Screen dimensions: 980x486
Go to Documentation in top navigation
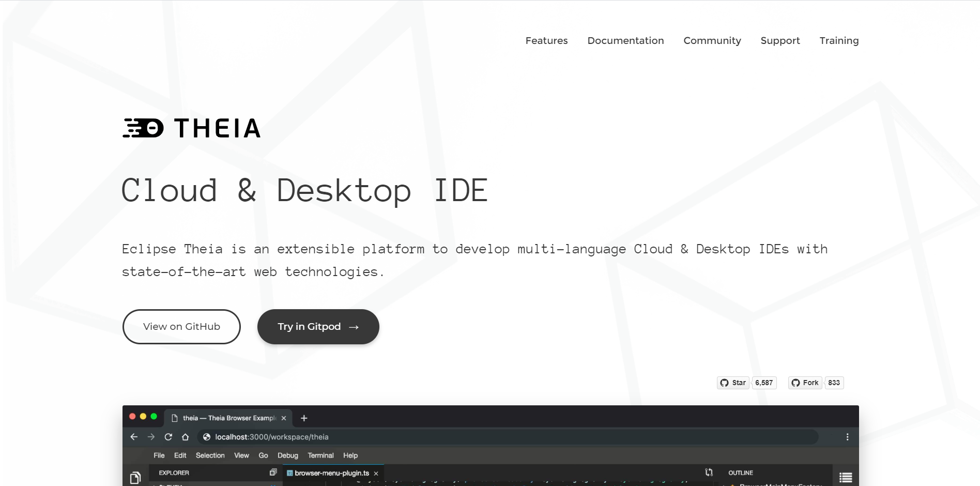coord(625,41)
